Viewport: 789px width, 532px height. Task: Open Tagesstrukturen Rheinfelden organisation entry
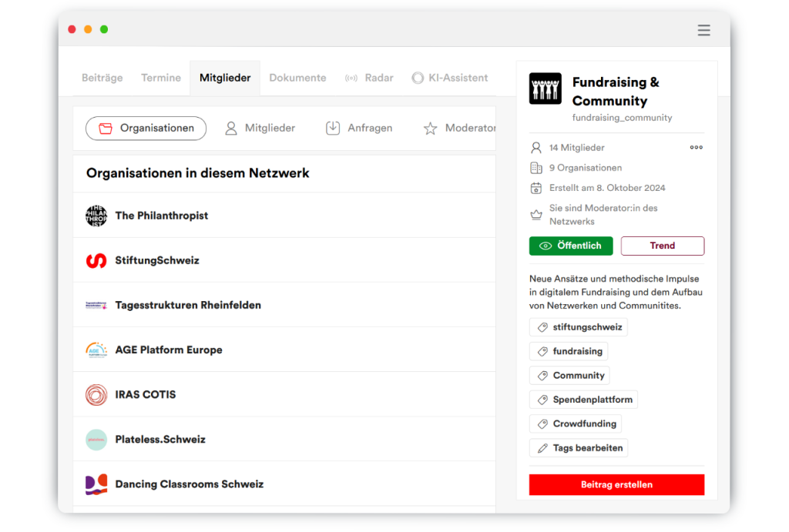coord(188,306)
